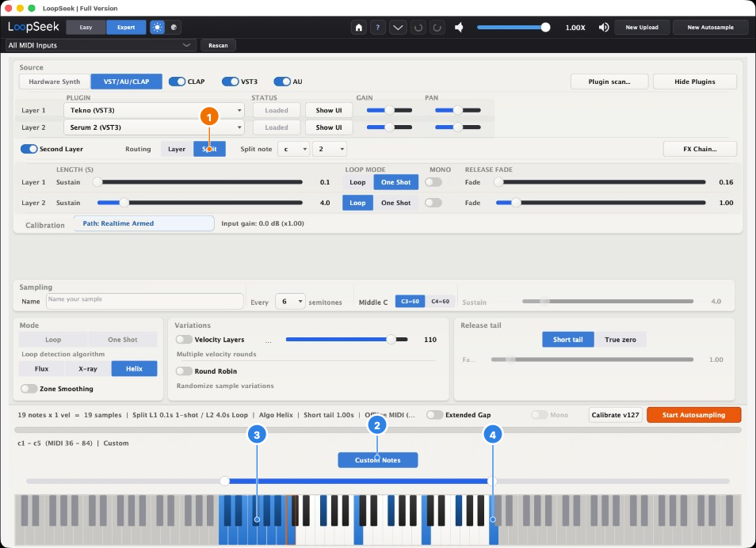The width and height of the screenshot is (756, 548).
Task: Click Path: Realtime Armed calibration field
Action: point(143,223)
